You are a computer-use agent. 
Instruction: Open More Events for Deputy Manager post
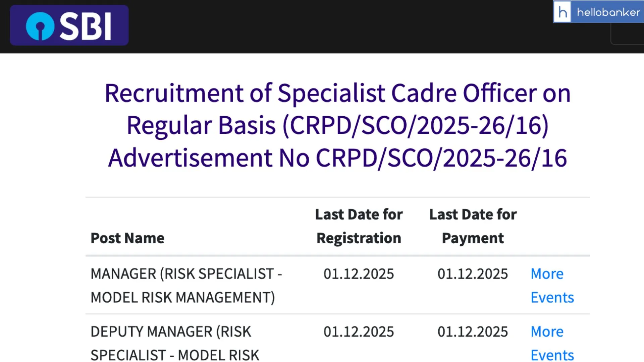coord(552,343)
